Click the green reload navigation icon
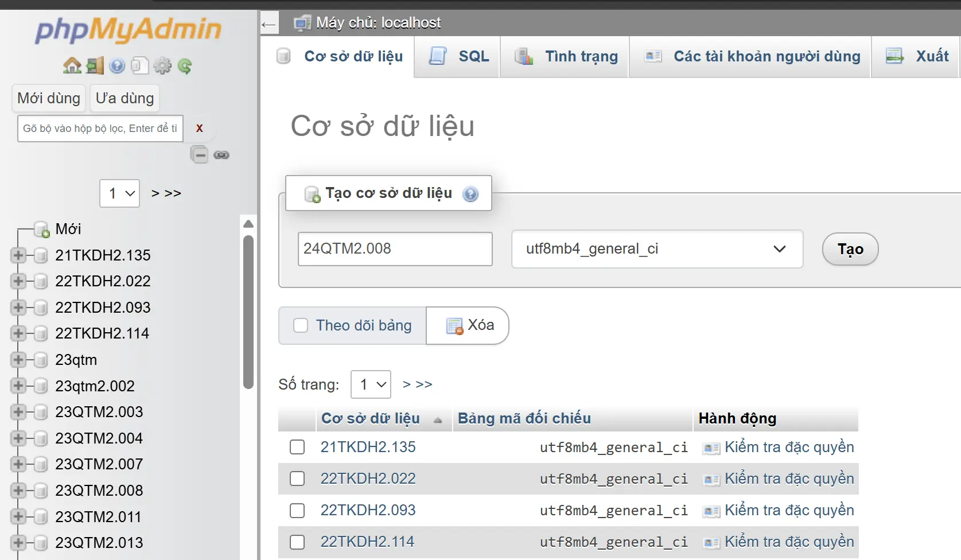961x560 pixels. (185, 66)
